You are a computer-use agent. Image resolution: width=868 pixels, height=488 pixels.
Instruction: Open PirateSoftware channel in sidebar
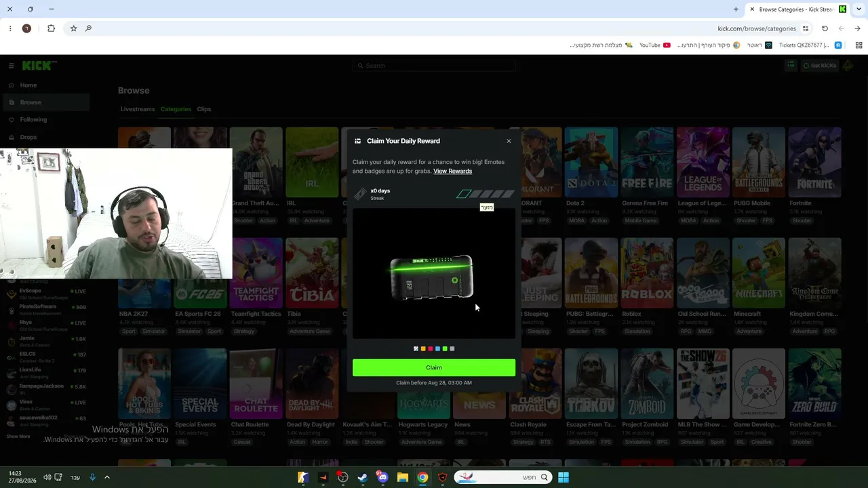[46, 309]
